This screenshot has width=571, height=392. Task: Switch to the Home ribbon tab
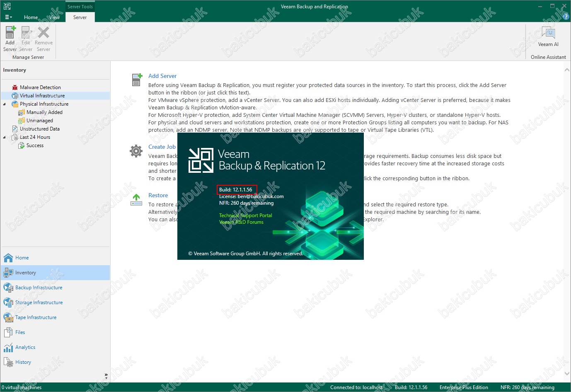click(x=31, y=17)
